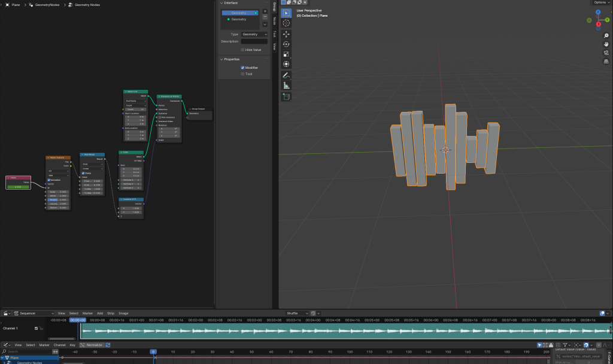Viewport: 613px width, 364px height.
Task: Choose the Scale tool
Action: tap(286, 54)
